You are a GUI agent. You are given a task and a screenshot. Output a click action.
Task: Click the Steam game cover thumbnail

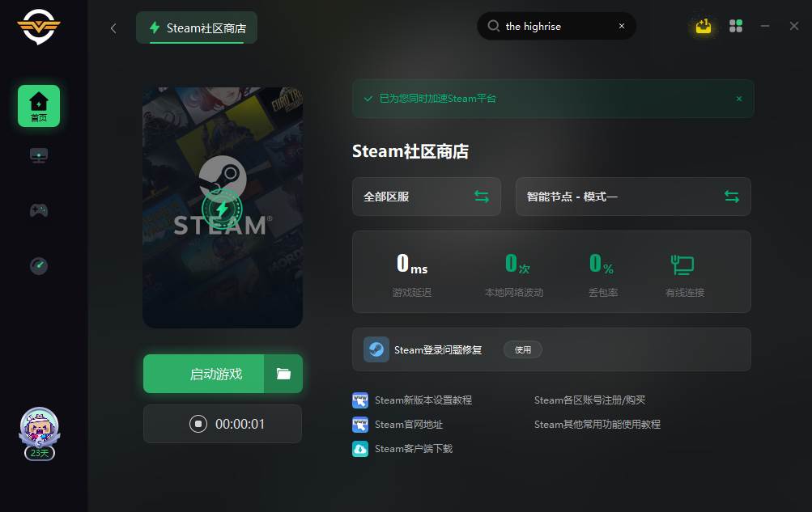tap(223, 207)
